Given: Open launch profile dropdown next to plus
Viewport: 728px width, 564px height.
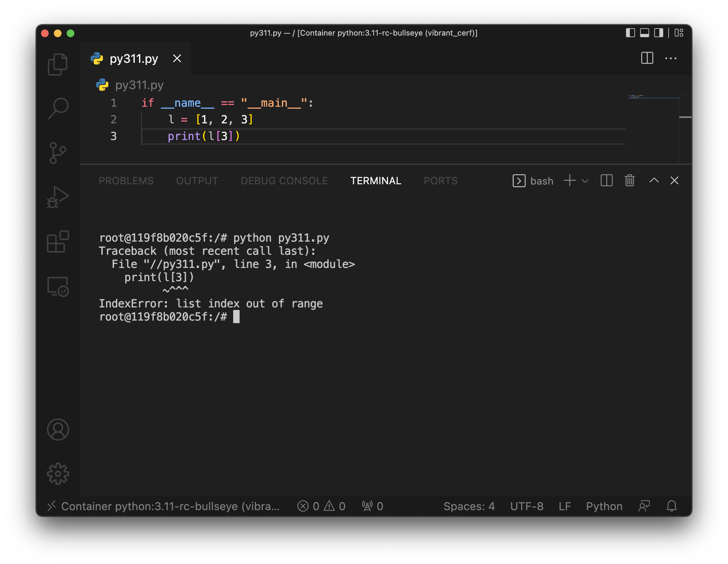Looking at the screenshot, I should (x=585, y=181).
